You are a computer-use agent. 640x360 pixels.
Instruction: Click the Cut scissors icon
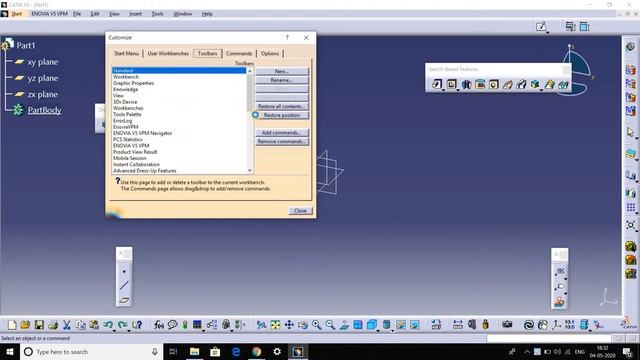[67, 325]
